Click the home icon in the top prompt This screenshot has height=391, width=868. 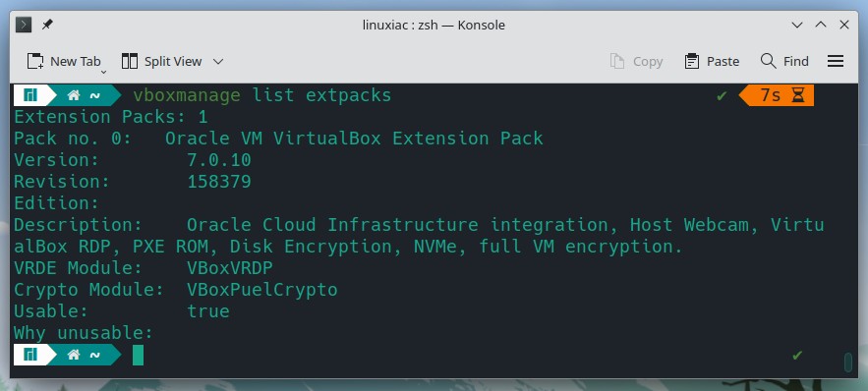[x=73, y=95]
